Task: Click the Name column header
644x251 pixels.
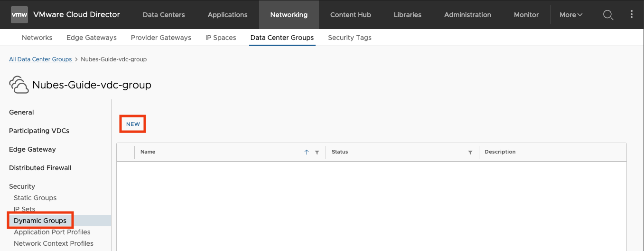Action: coord(148,152)
